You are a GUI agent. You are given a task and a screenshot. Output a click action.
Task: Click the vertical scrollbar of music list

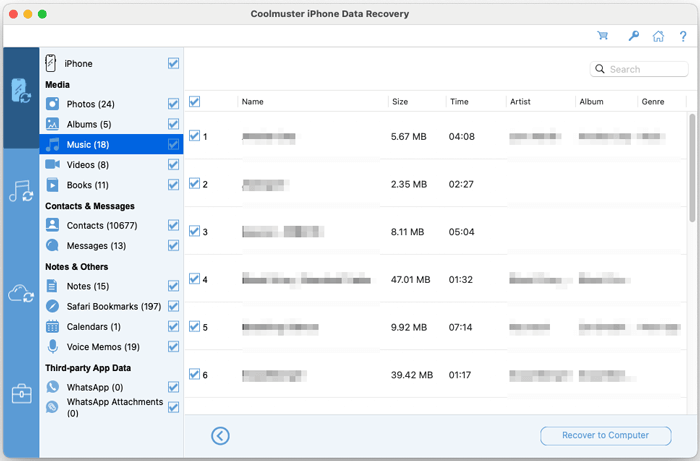point(692,167)
